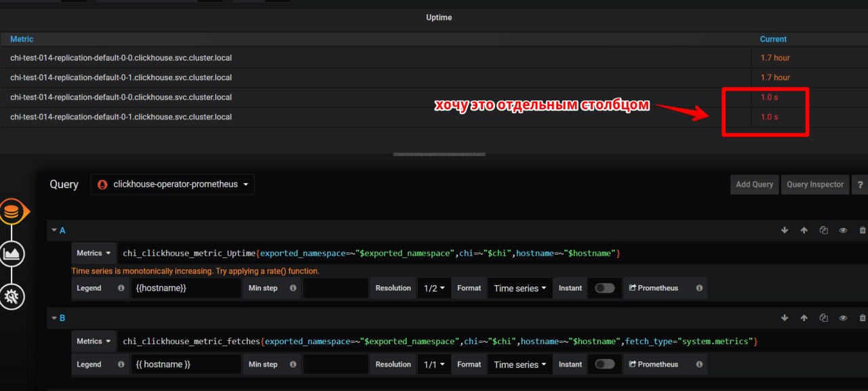Image resolution: width=868 pixels, height=391 pixels.
Task: Open Resolution 1/1 dropdown in query B
Action: 434,365
